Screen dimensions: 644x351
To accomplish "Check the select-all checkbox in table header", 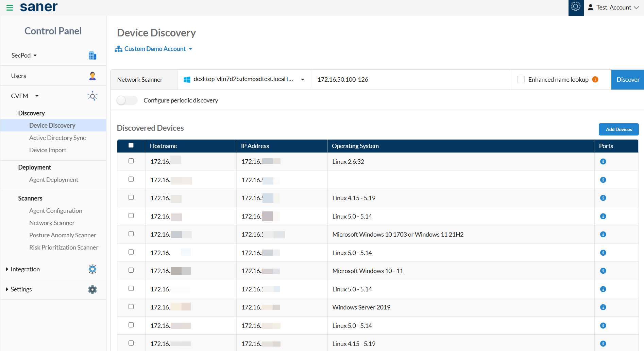I will (x=131, y=145).
